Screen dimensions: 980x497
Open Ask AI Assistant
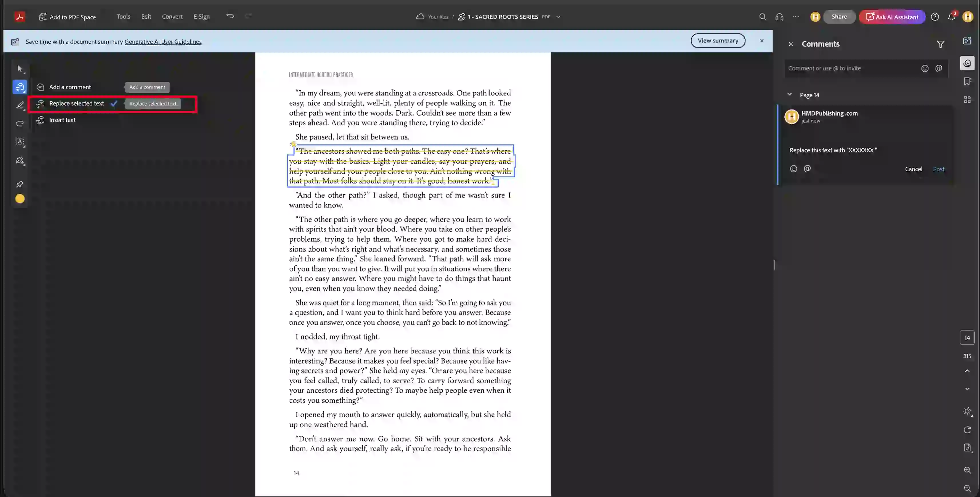[x=892, y=17]
